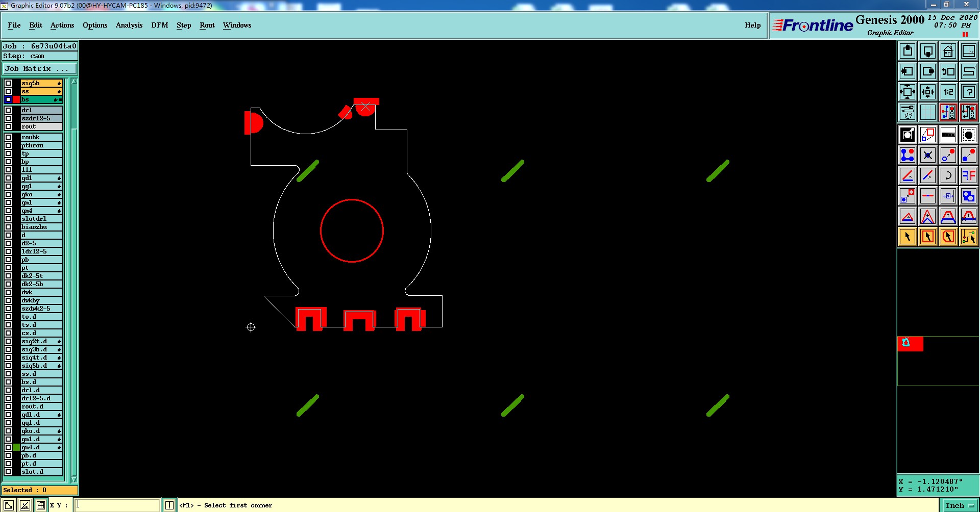Image resolution: width=980 pixels, height=512 pixels.
Task: Click the exclamation mark icon in status bar
Action: coord(169,505)
